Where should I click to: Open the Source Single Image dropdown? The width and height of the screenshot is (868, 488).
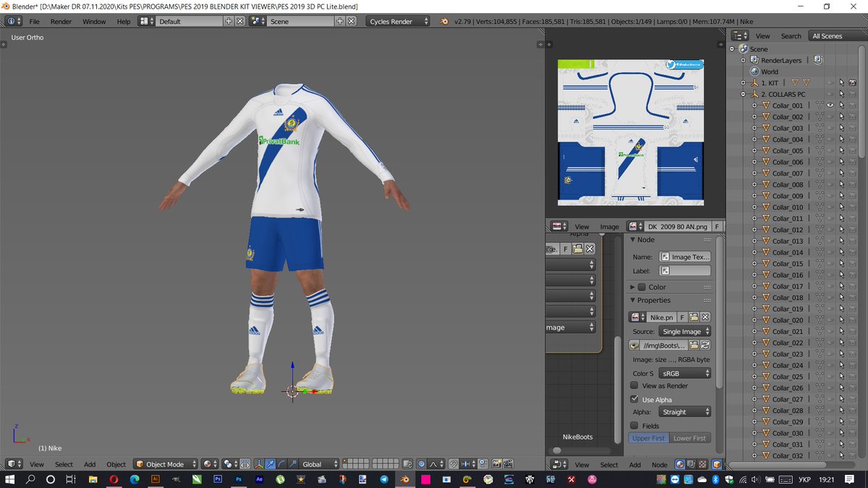click(684, 331)
